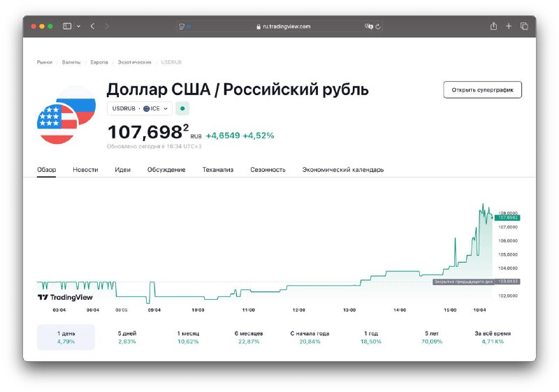This screenshot has width=559, height=392.
Task: Open the Рынки breadcrumb link
Action: 45,62
